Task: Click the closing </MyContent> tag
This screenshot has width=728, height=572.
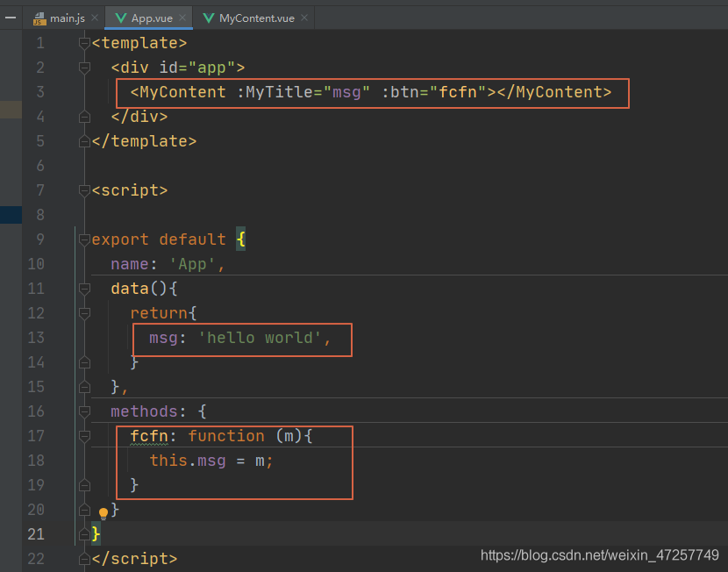Action: 554,92
